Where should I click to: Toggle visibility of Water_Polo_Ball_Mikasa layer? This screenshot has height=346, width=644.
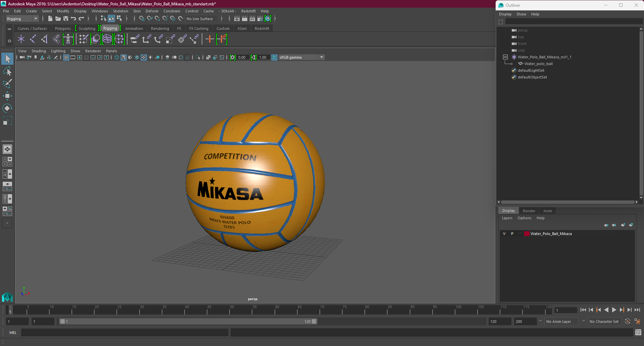point(504,234)
